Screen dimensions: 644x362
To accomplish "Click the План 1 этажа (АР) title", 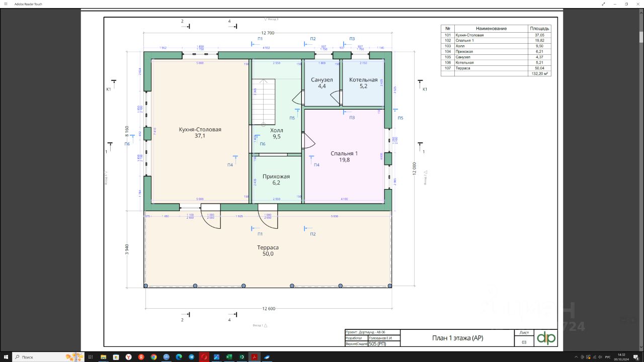I will [x=458, y=338].
